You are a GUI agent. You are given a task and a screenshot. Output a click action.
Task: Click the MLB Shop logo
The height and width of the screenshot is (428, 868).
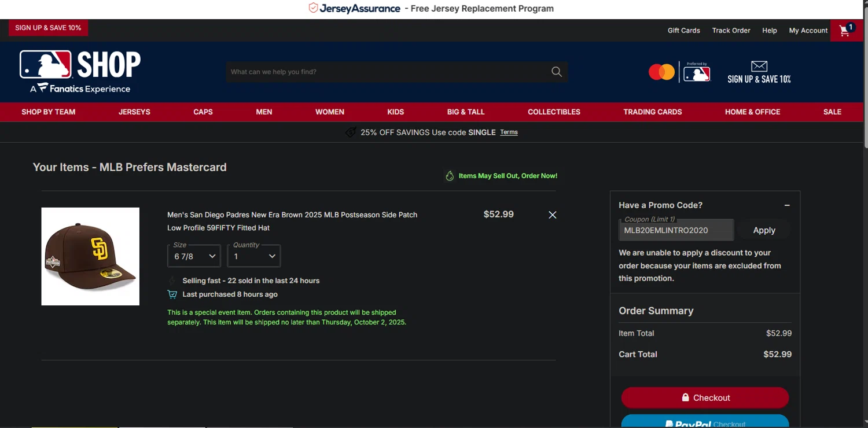[x=80, y=72]
